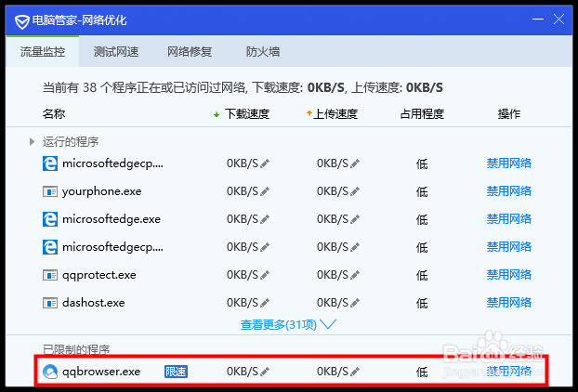The height and width of the screenshot is (392, 578).
Task: Edit upload limit pencil for yourphone.exe
Action: click(x=355, y=191)
